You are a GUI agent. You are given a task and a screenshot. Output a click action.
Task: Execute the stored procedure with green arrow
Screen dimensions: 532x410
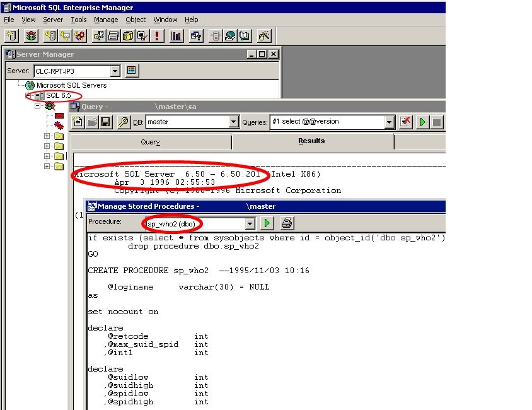(x=267, y=223)
